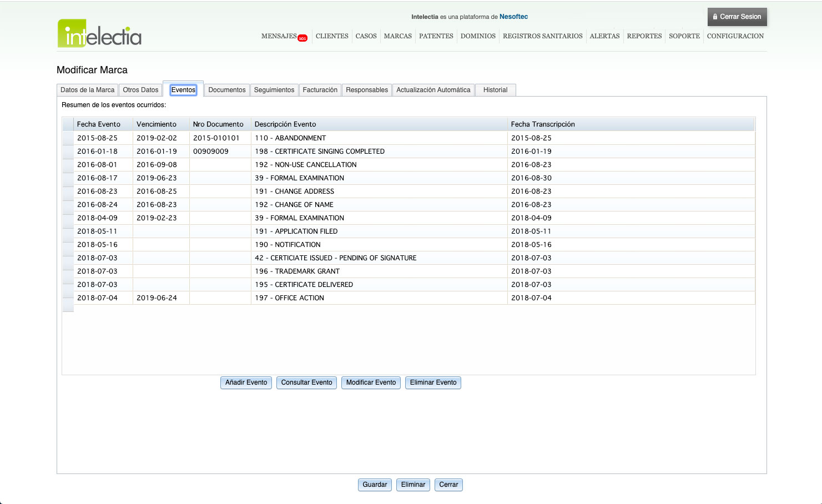Click the Añadir Evento button
Image resolution: width=822 pixels, height=504 pixels.
(x=246, y=382)
